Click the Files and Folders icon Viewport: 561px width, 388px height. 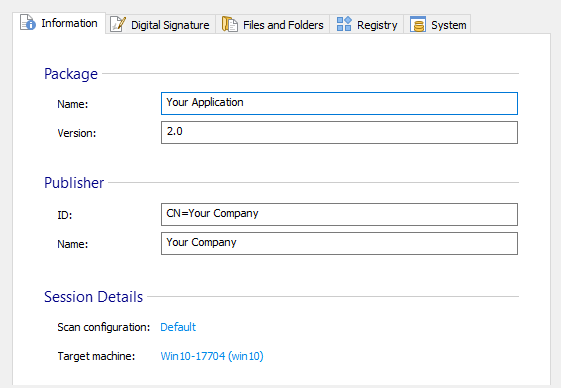point(230,24)
